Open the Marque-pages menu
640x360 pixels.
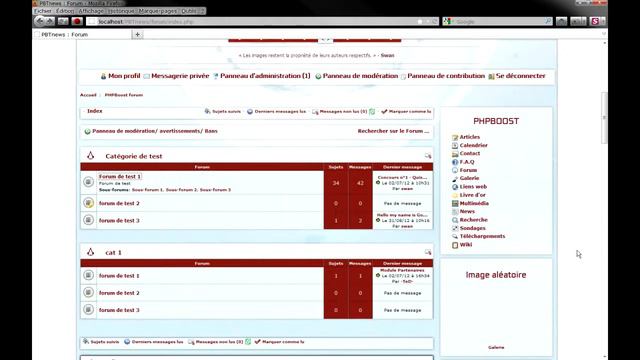pos(158,11)
